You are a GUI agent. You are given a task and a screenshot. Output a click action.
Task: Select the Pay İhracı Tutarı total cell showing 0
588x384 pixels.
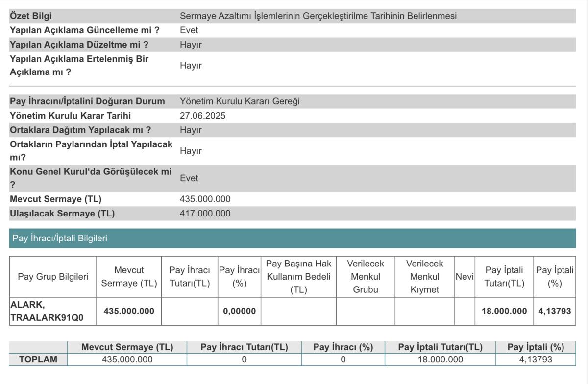click(x=243, y=359)
